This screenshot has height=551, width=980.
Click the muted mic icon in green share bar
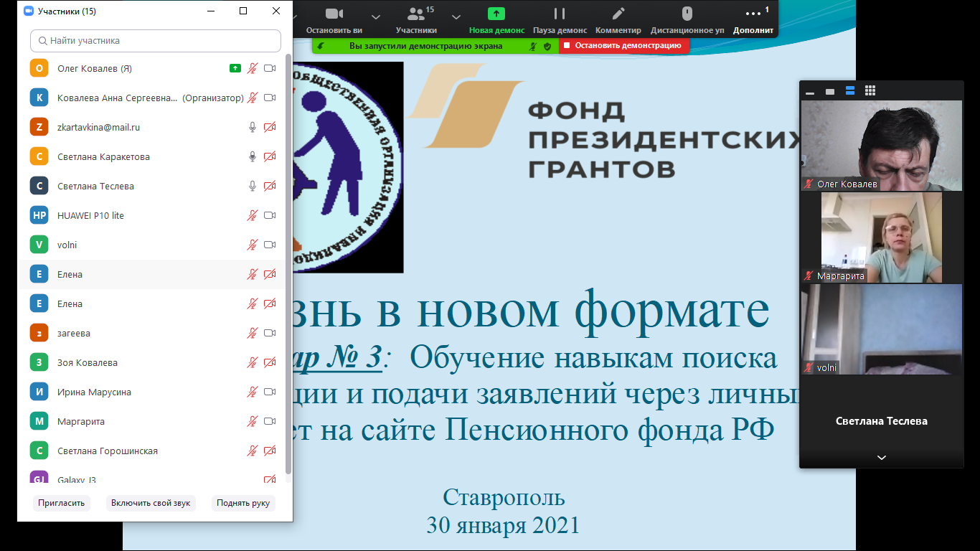533,46
